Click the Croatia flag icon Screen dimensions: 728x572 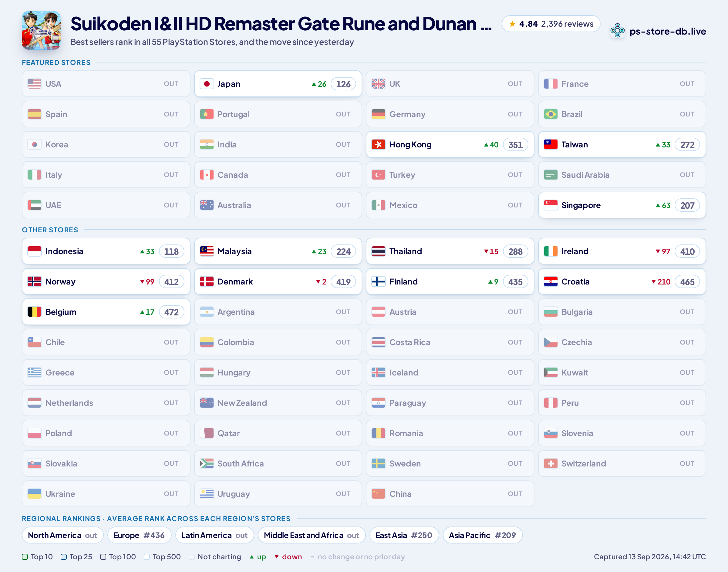551,282
